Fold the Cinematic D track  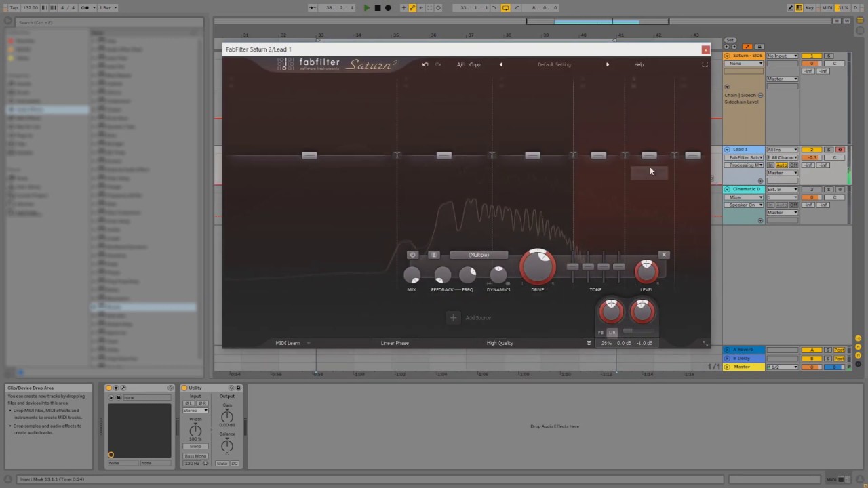(728, 190)
